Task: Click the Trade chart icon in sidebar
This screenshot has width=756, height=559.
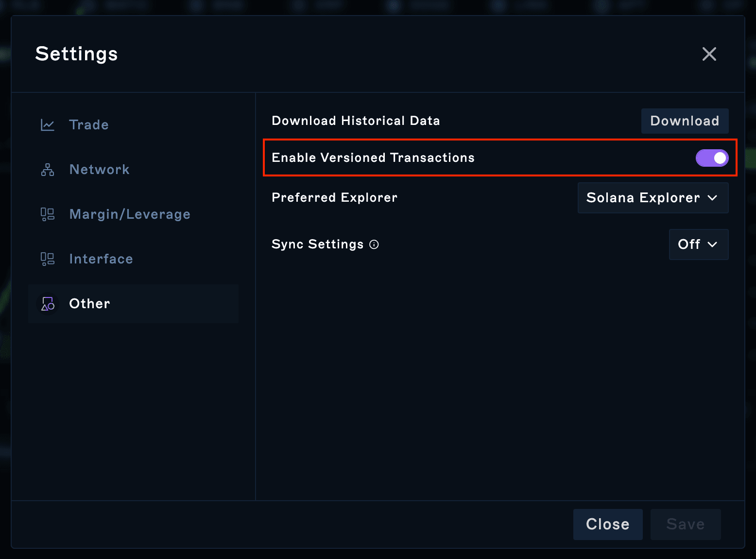Action: click(x=48, y=125)
